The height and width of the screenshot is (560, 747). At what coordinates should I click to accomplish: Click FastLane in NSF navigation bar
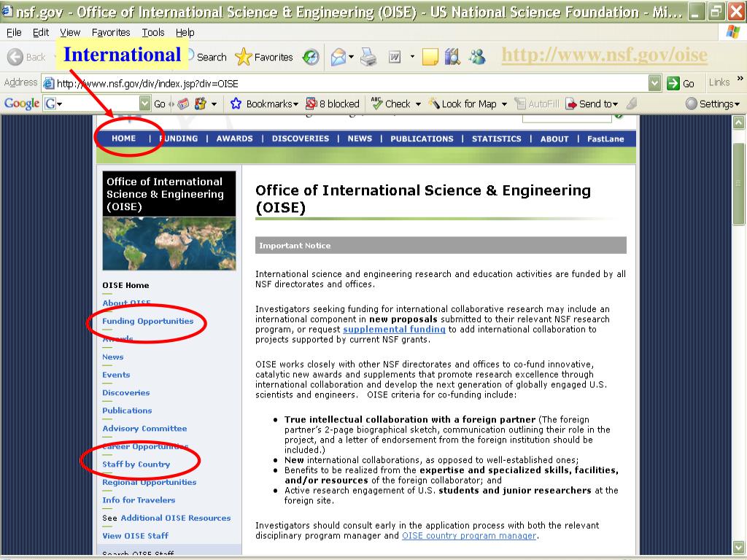(605, 139)
